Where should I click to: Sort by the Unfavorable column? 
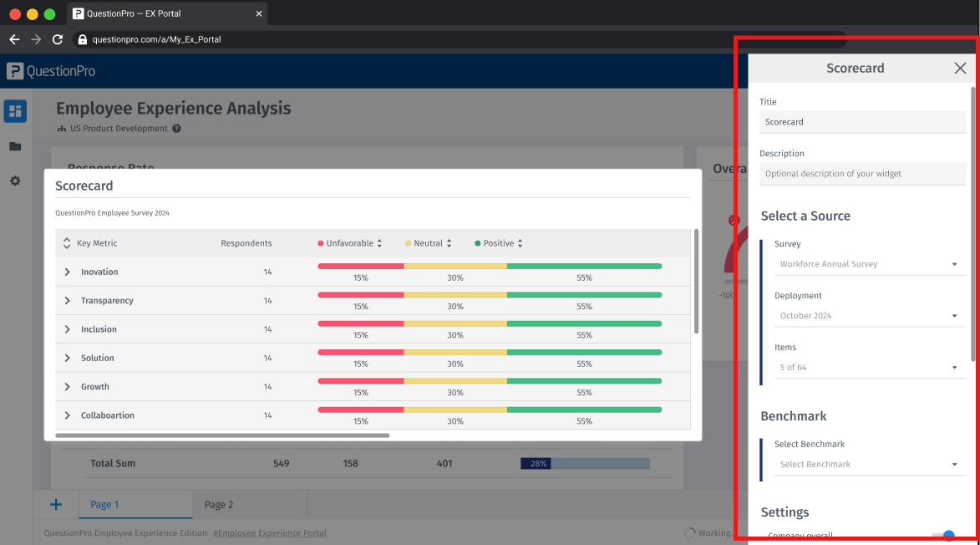(379, 243)
